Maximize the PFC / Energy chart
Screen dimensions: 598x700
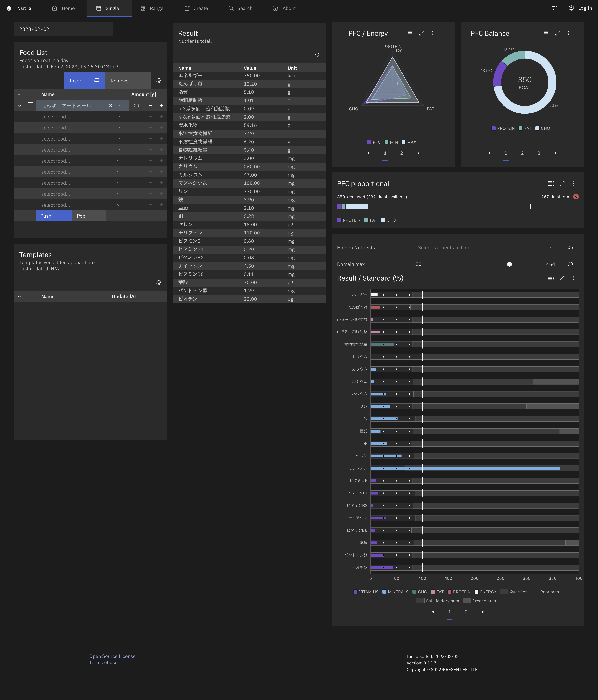coord(421,33)
